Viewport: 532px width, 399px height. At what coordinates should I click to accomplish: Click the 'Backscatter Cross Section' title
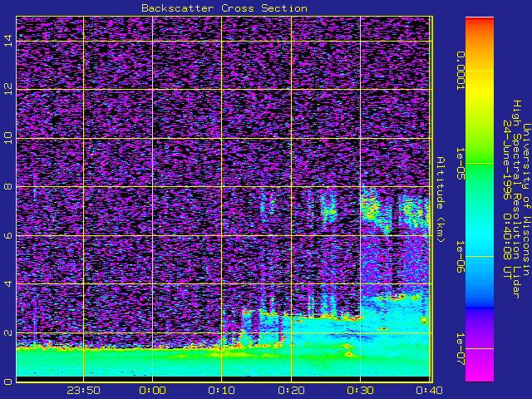(224, 8)
